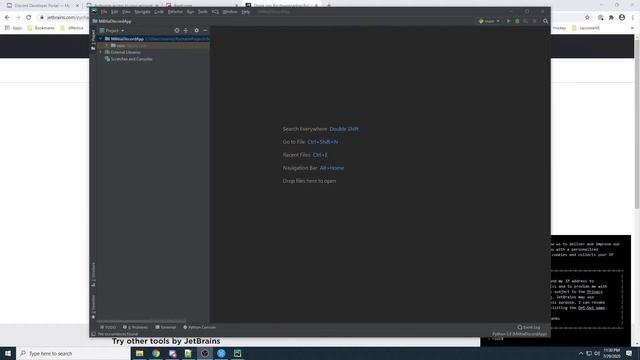Open the Navigate menu in PyCharm
The image size is (640, 360).
coord(142,12)
